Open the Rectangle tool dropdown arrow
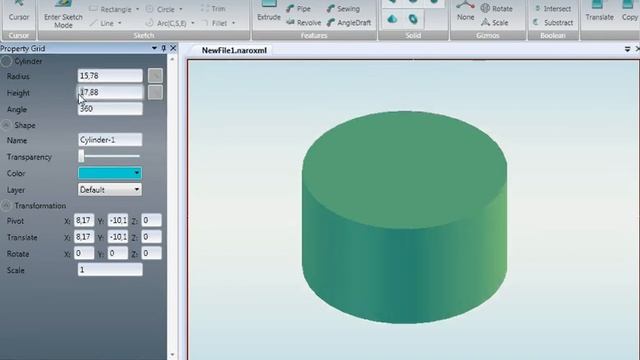The width and height of the screenshot is (640, 360). click(x=137, y=9)
